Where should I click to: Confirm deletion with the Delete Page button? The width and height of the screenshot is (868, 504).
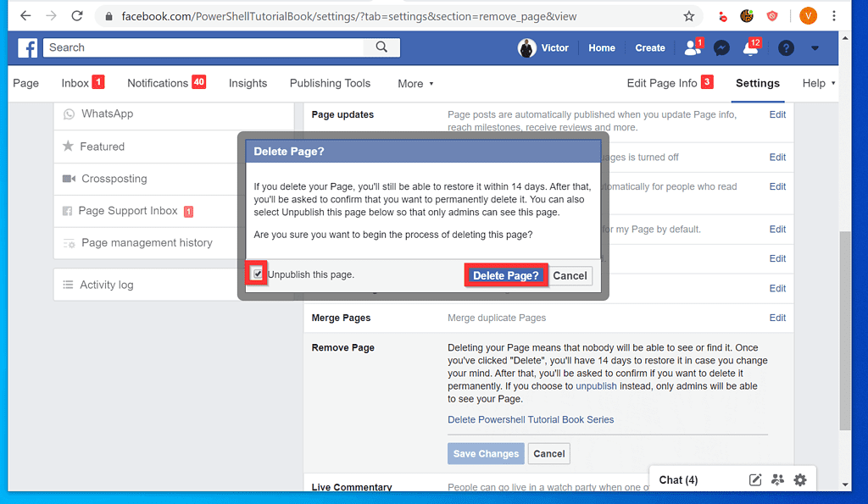tap(505, 275)
